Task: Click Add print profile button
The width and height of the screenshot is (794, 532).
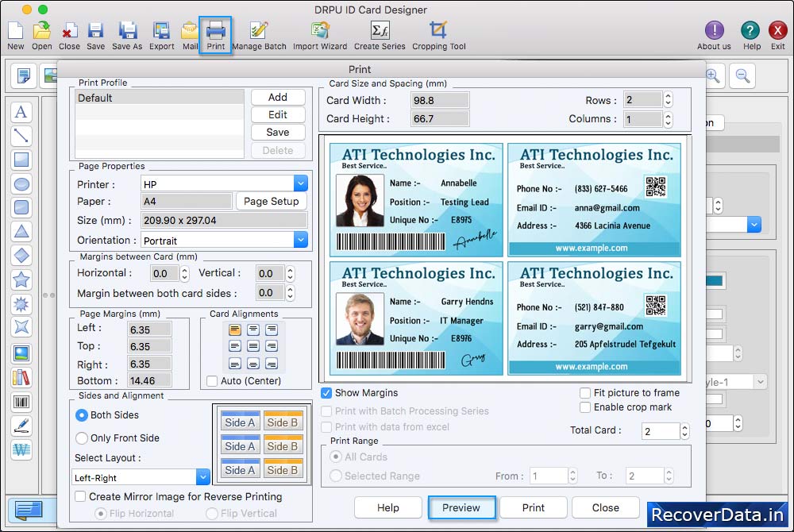Action: click(278, 97)
